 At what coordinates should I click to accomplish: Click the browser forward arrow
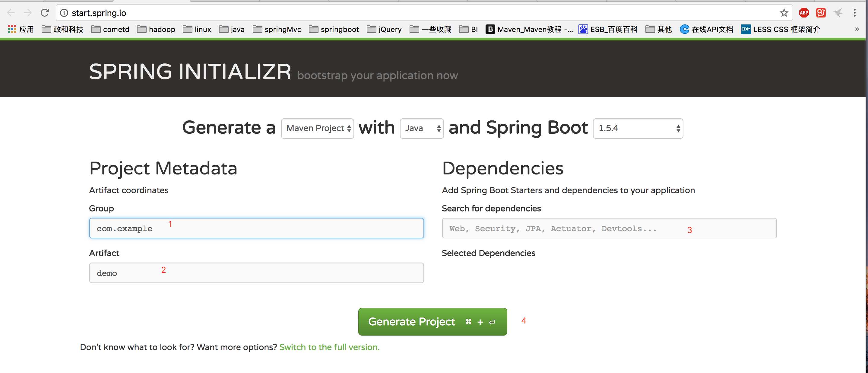click(x=28, y=13)
